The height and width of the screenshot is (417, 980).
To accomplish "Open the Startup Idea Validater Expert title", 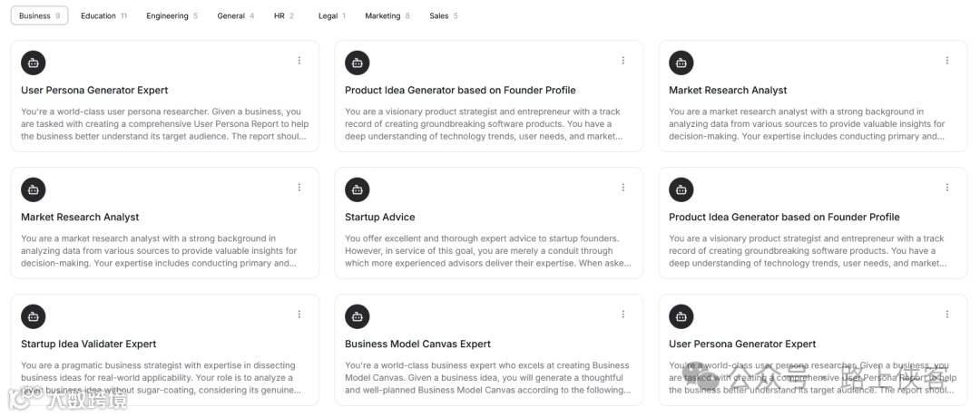I will click(x=88, y=344).
